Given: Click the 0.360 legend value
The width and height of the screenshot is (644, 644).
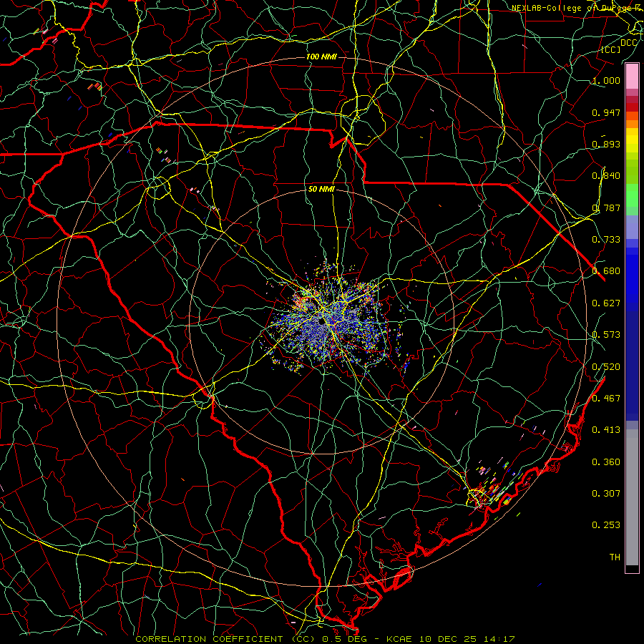Looking at the screenshot, I should click(606, 462).
